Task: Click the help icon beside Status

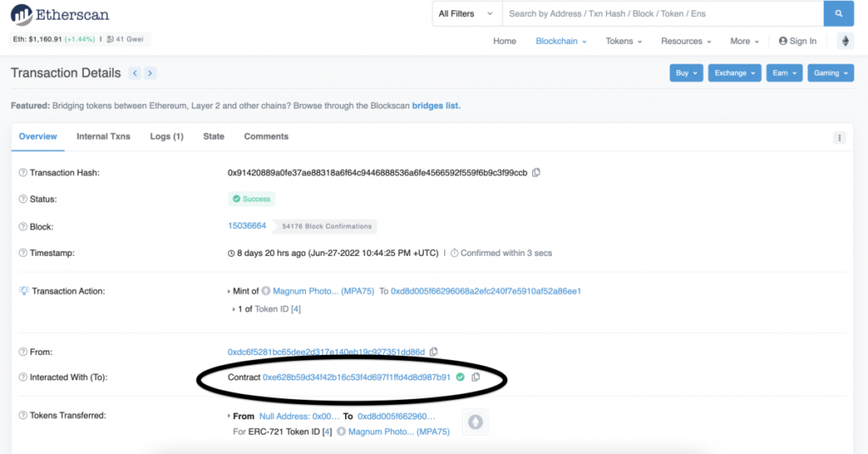Action: click(x=23, y=199)
